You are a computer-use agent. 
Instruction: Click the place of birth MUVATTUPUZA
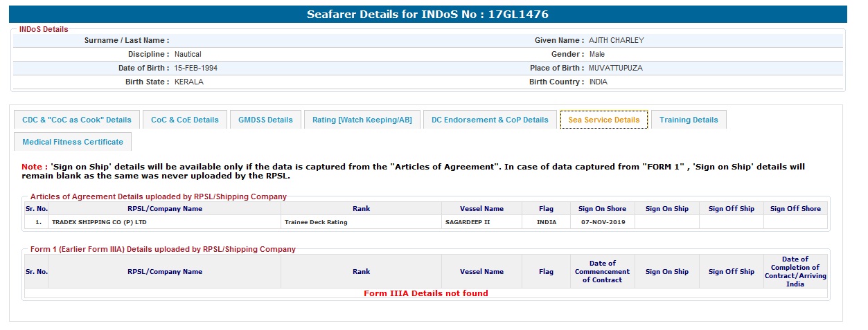coord(617,68)
